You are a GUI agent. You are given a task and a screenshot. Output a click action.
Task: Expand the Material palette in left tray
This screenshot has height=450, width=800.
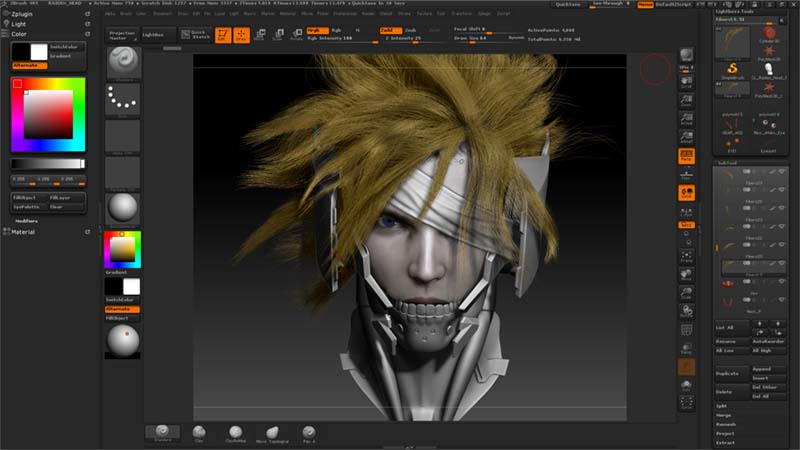tap(23, 232)
